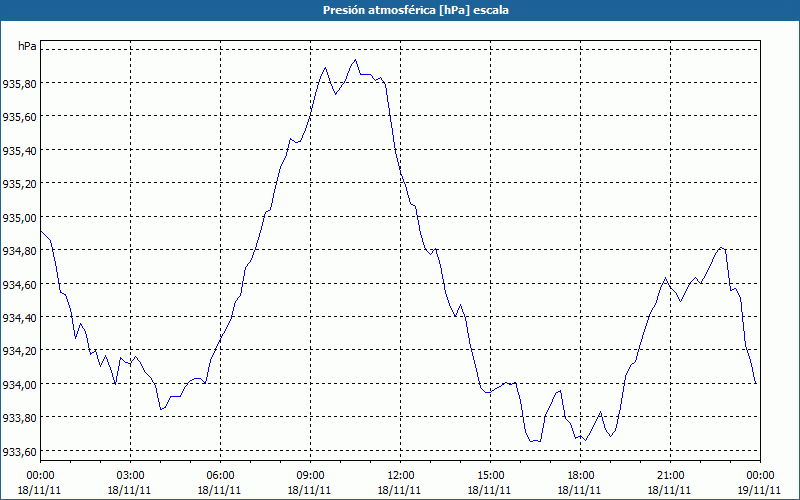800x500 pixels.
Task: Click the 'hPa' unit label
Action: (x=28, y=46)
